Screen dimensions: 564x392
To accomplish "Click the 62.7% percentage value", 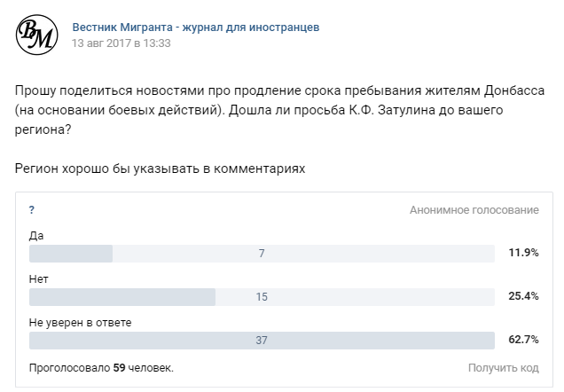I will click(x=523, y=340).
